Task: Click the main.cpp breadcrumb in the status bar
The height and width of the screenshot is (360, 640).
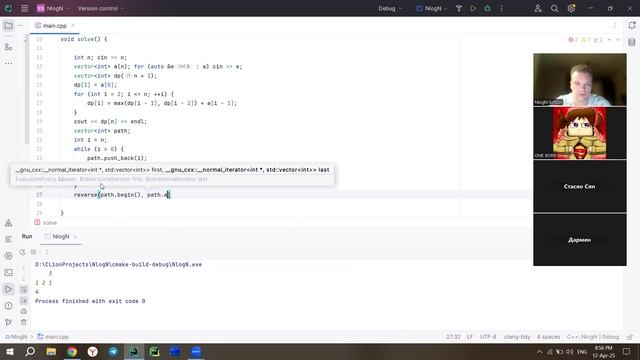Action: click(53, 337)
